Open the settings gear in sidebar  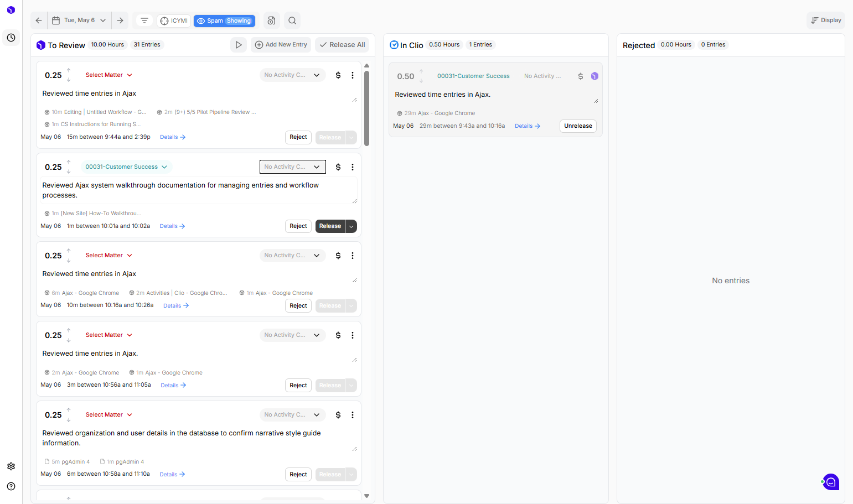[11, 466]
